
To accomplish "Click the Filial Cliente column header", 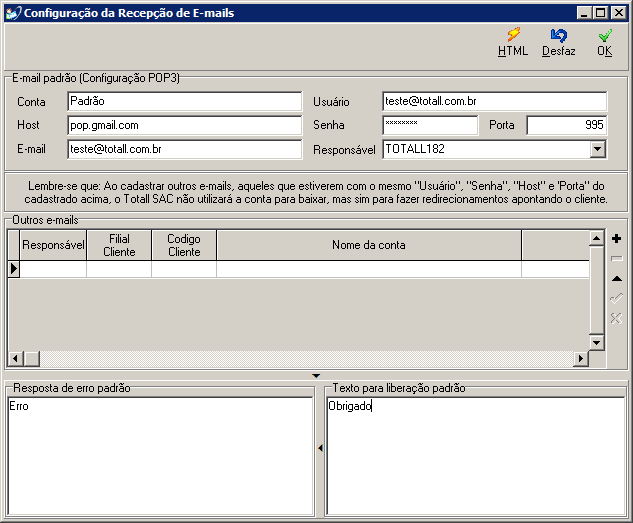I will (x=119, y=245).
